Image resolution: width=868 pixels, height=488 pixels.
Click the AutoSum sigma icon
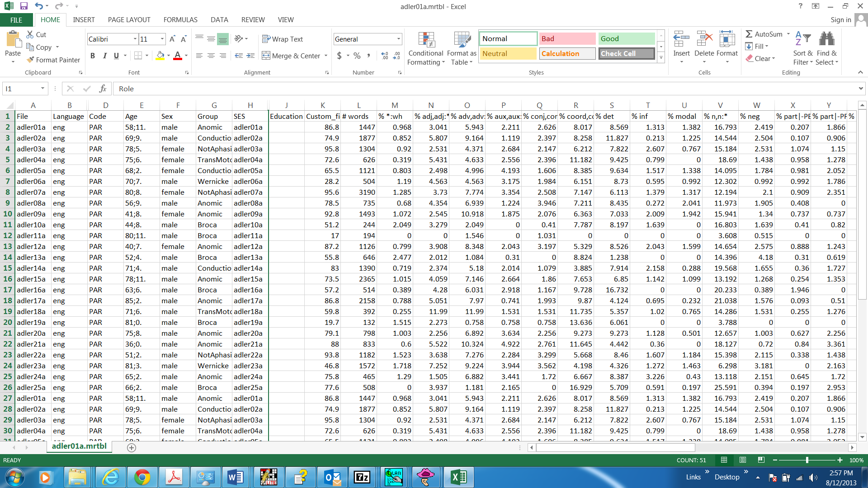click(749, 34)
